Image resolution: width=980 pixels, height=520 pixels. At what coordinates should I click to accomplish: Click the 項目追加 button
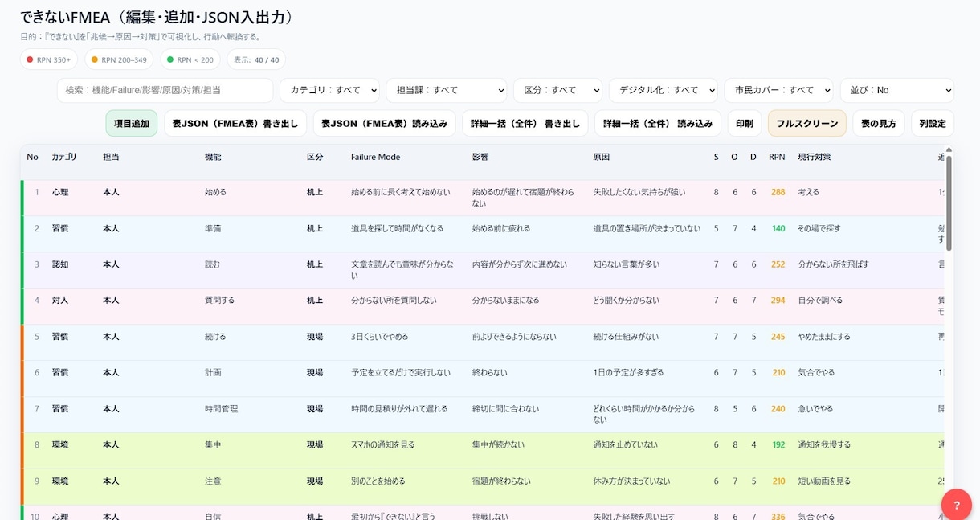coord(132,123)
